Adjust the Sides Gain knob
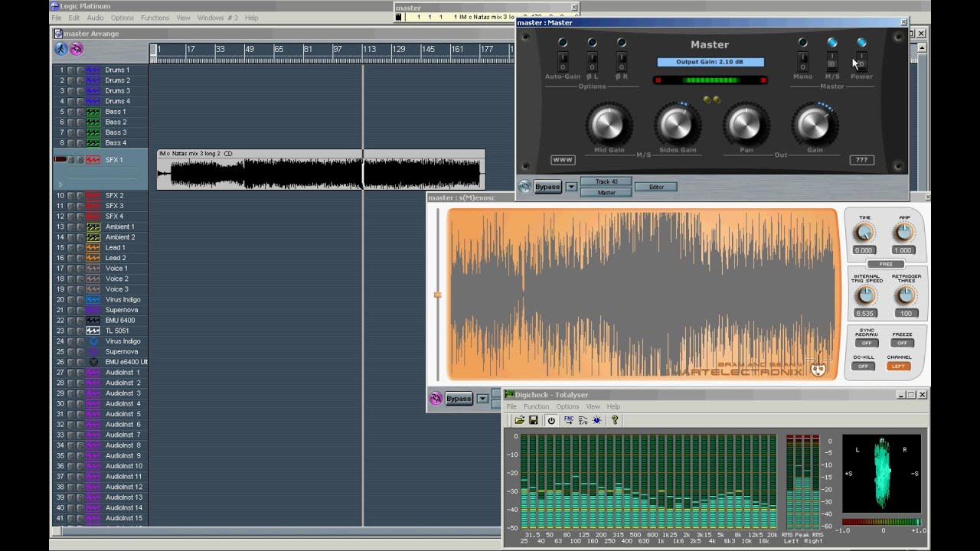Viewport: 980px width, 551px height. tap(677, 123)
